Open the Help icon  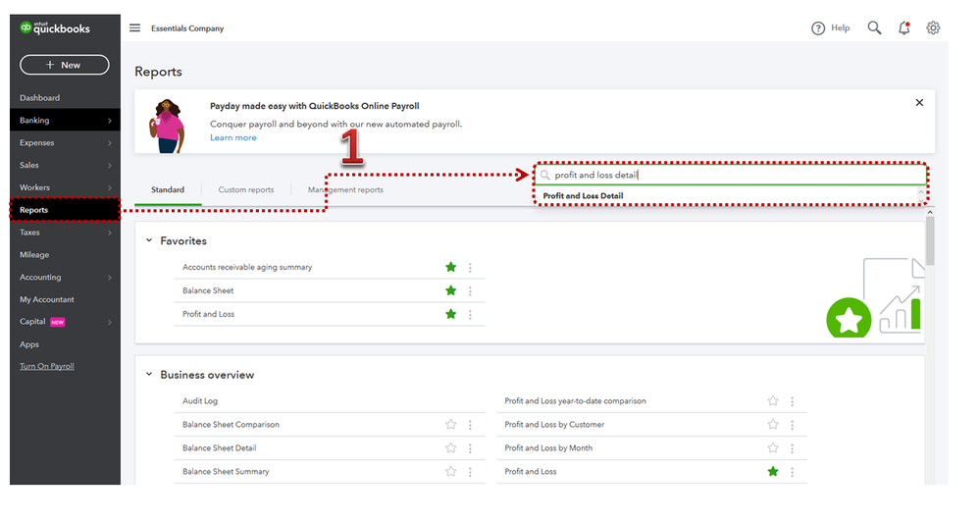(x=818, y=28)
